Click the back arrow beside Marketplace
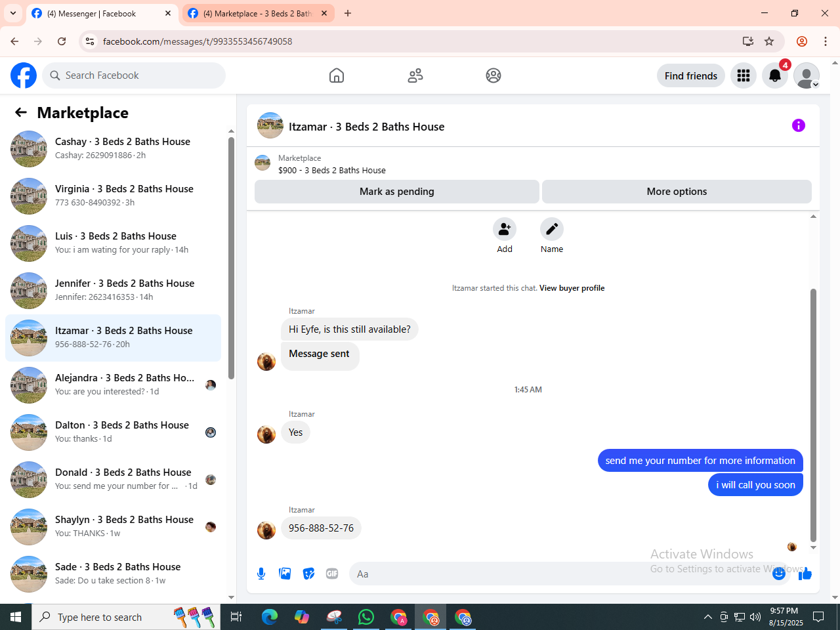The image size is (840, 630). pos(21,112)
